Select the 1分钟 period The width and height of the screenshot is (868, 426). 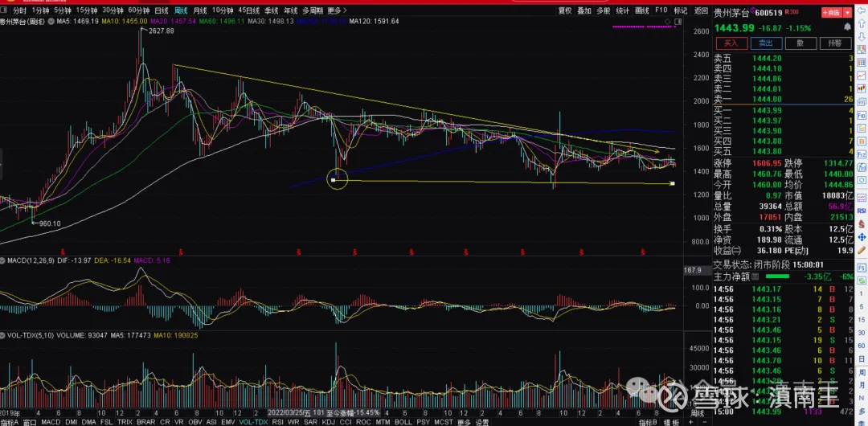point(40,10)
